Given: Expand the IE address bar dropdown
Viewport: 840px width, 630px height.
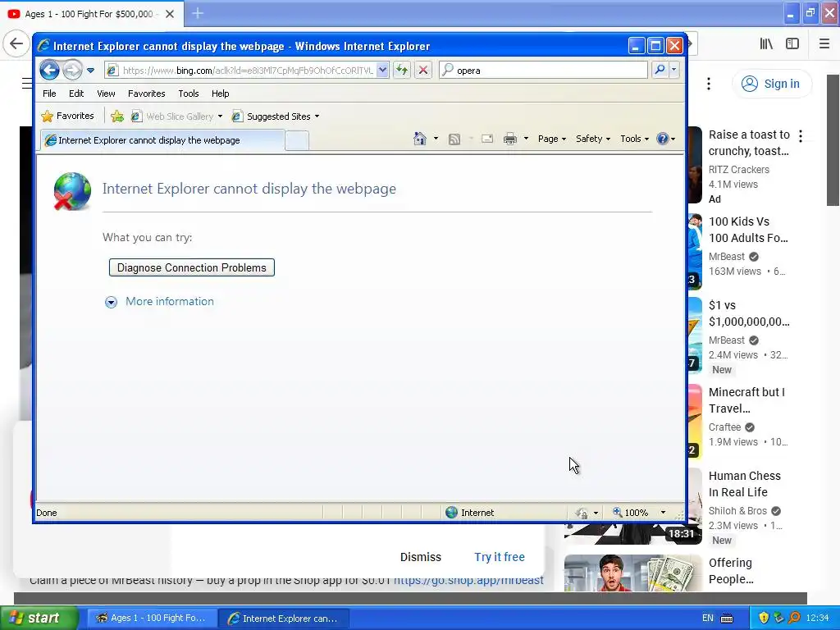Looking at the screenshot, I should tap(382, 70).
